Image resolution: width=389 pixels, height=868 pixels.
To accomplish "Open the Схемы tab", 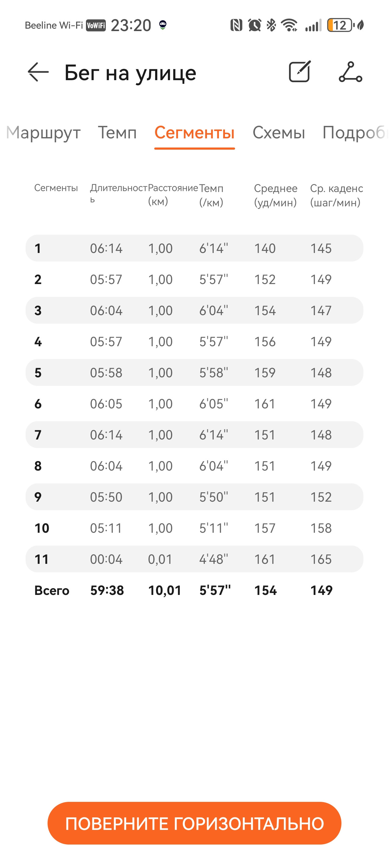I will click(x=278, y=132).
